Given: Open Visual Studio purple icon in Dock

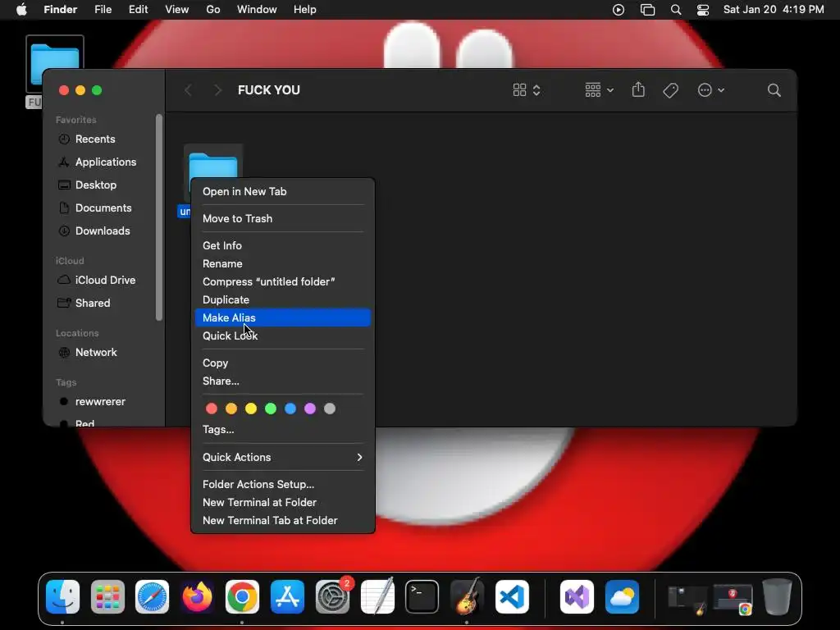Looking at the screenshot, I should click(x=577, y=597).
